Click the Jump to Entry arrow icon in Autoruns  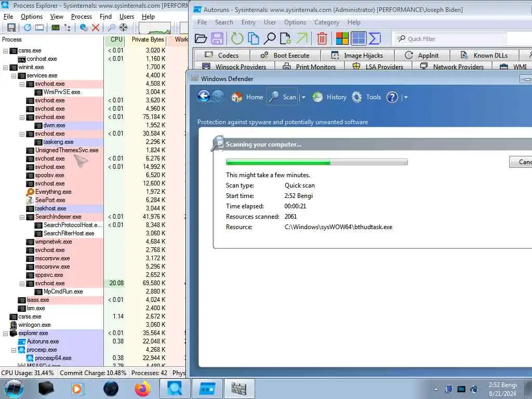coord(302,38)
